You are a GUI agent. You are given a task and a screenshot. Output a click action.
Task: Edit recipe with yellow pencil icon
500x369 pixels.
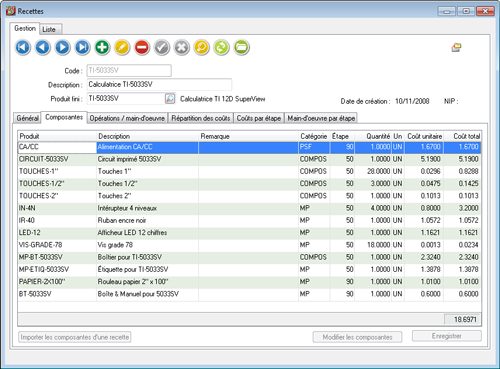[122, 47]
